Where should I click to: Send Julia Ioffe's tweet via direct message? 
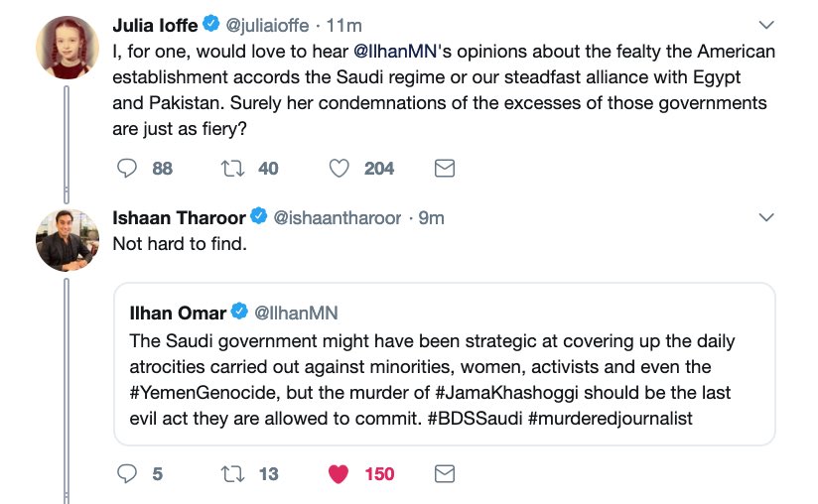pyautogui.click(x=445, y=169)
